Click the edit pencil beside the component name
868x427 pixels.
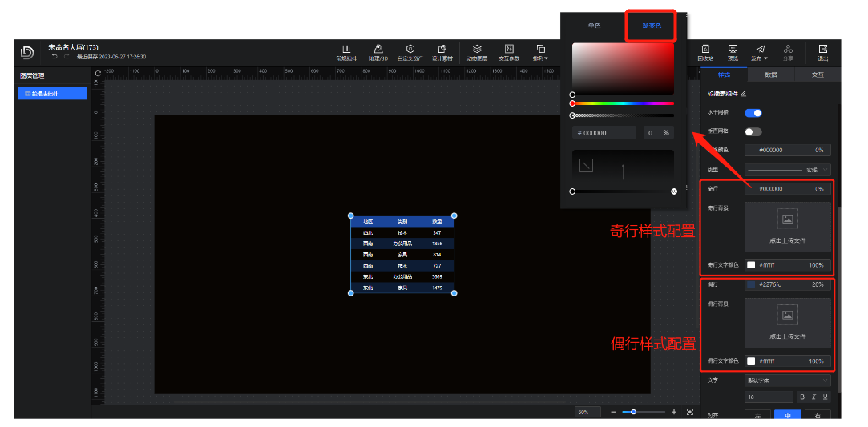(744, 94)
